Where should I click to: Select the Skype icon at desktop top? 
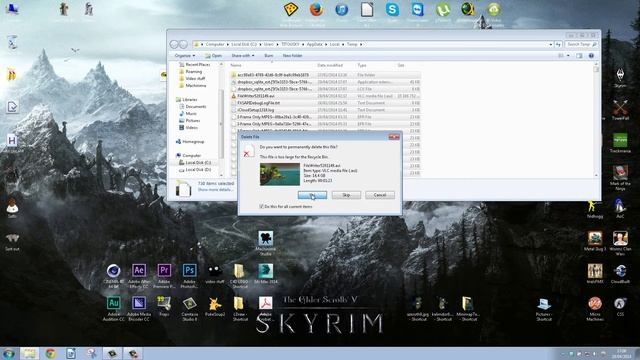[x=392, y=9]
